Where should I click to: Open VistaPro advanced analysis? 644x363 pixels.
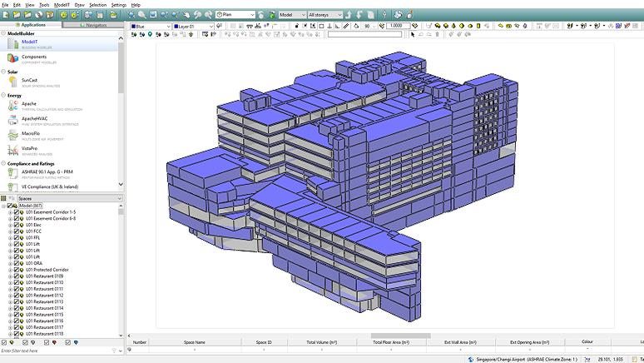coord(30,150)
